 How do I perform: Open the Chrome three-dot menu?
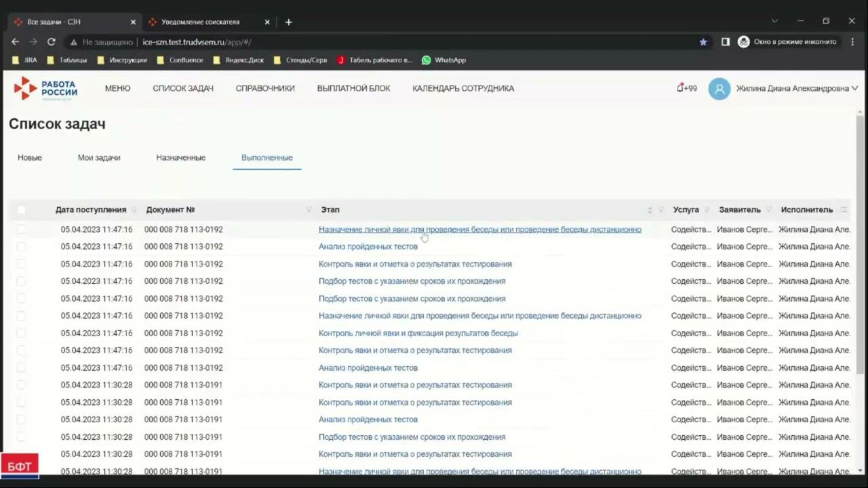point(852,42)
